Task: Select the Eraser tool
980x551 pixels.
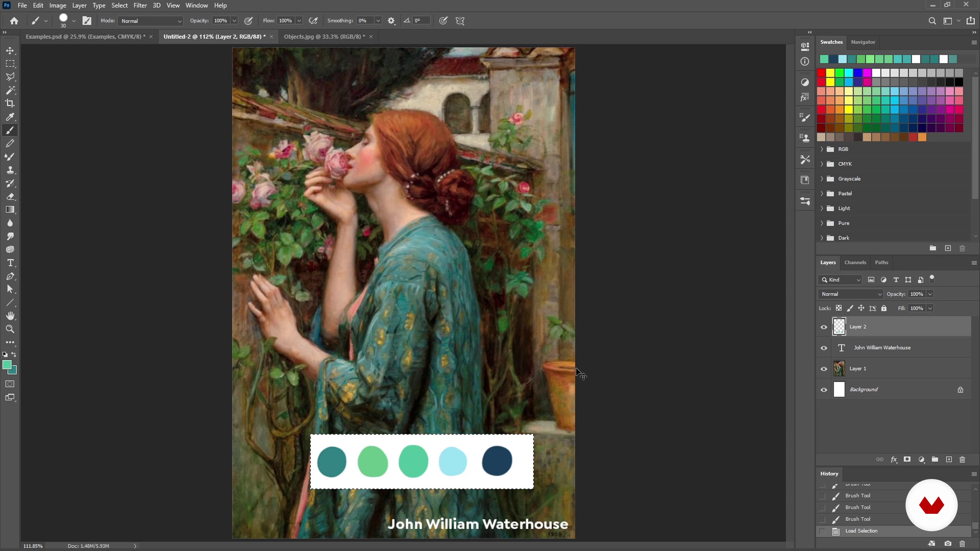Action: (x=10, y=197)
